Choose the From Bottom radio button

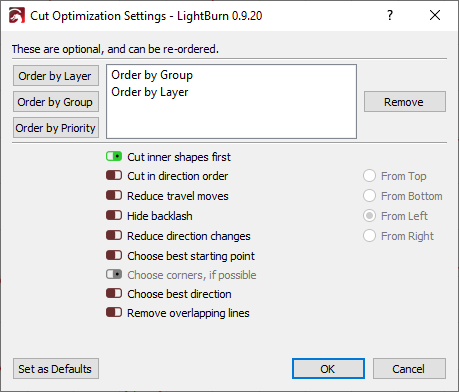(369, 196)
